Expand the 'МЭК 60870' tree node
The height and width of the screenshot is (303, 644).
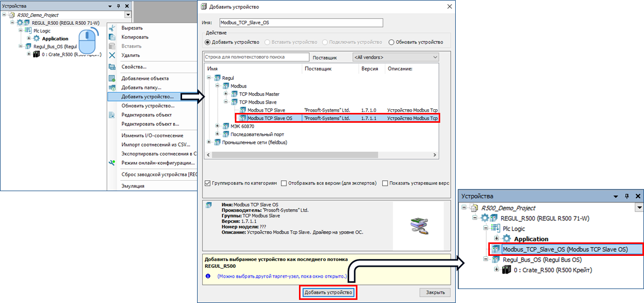coord(218,126)
